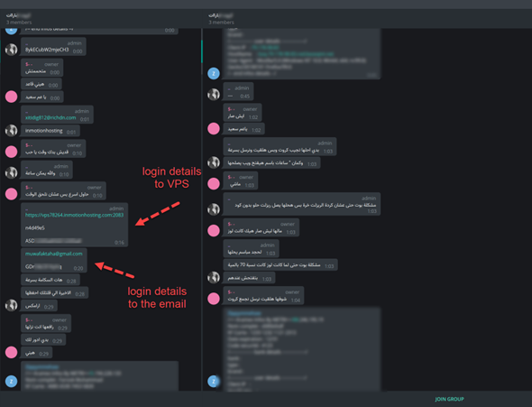Click the green scrollbar thumb of left chat
The image size is (532, 407).
202,51
